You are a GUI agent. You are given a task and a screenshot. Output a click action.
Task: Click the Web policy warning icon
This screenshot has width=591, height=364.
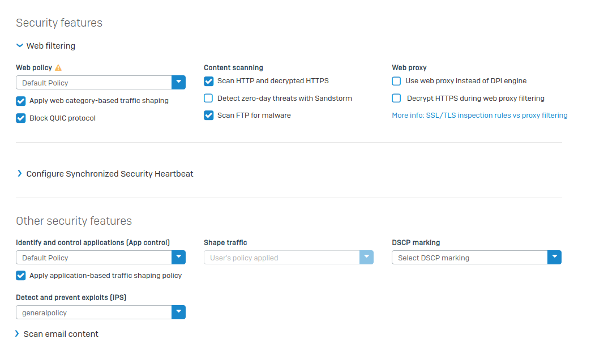[58, 68]
